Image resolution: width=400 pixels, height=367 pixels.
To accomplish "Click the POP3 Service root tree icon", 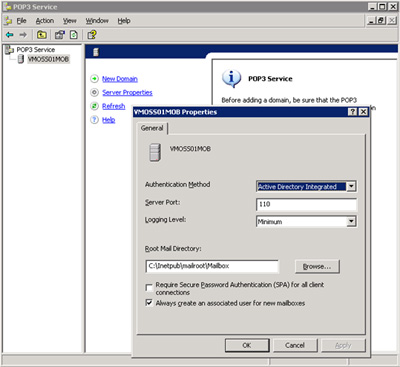I will pyautogui.click(x=9, y=50).
